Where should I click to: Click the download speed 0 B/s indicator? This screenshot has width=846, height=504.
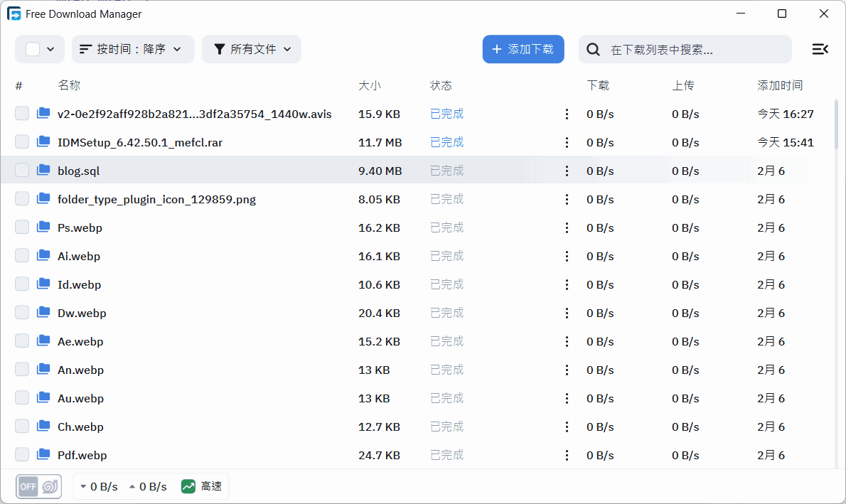99,487
